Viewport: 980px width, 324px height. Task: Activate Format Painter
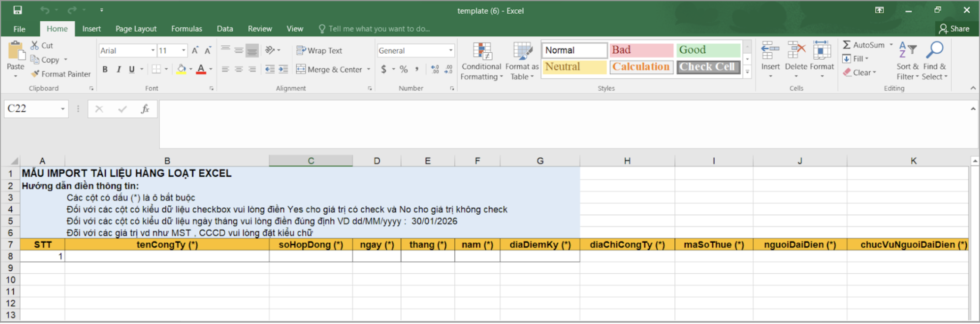pyautogui.click(x=61, y=74)
